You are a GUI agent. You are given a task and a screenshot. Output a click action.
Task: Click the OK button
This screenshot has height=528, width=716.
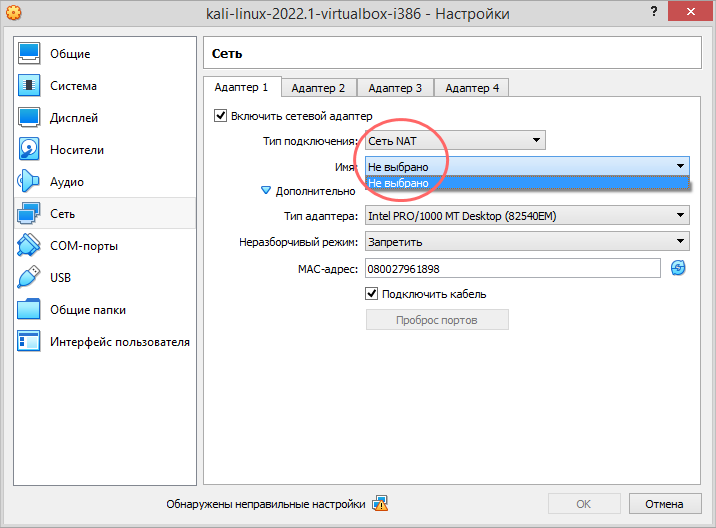click(584, 504)
